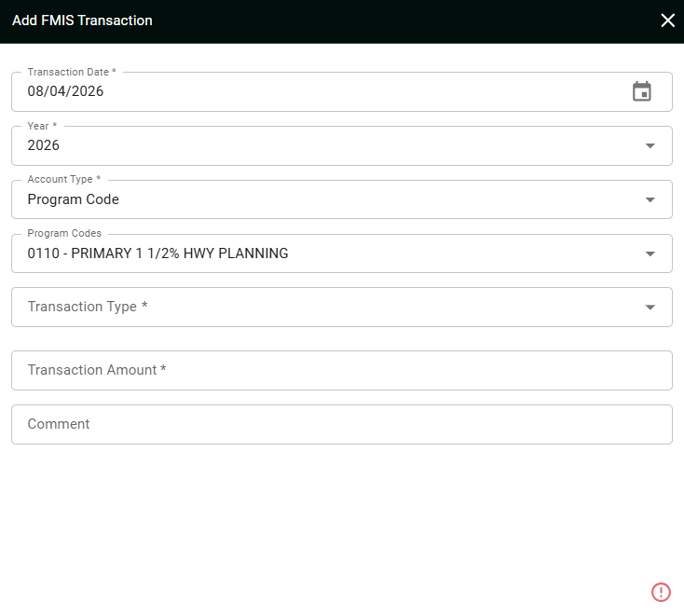Click the red exclamation alert icon
Screen dimensions: 684x616
[661, 592]
